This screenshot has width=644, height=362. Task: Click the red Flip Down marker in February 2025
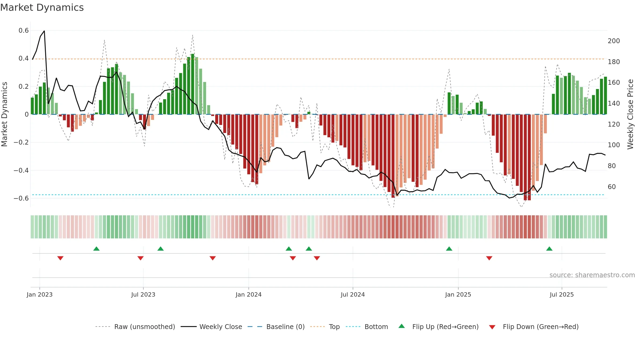coord(489,258)
